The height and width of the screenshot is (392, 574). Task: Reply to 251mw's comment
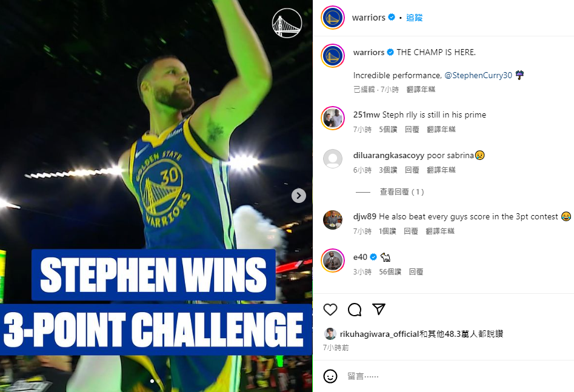[x=412, y=129]
